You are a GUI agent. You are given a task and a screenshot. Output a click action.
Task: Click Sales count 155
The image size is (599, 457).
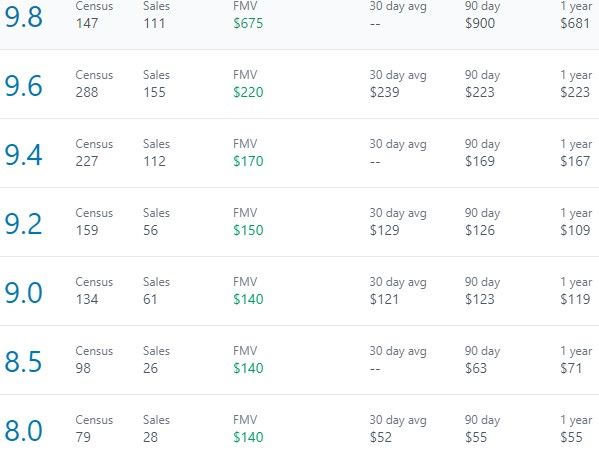point(154,92)
